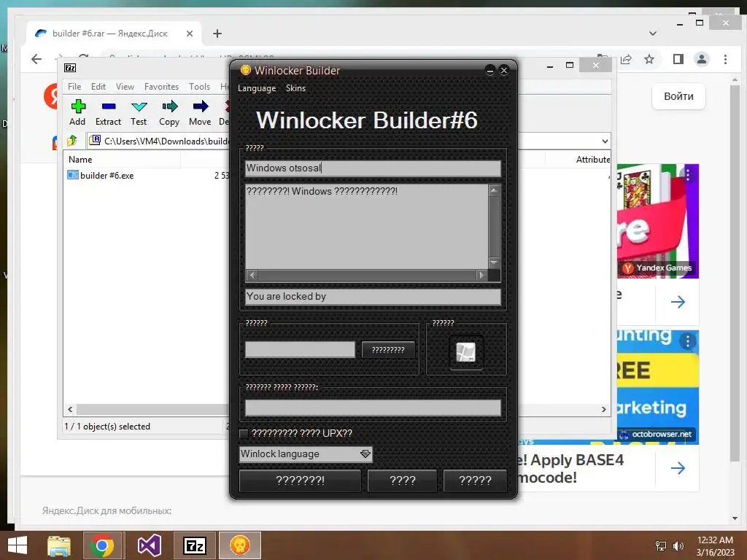Open Chrome tab search chevron
Screen dimensions: 747x560
(x=653, y=34)
